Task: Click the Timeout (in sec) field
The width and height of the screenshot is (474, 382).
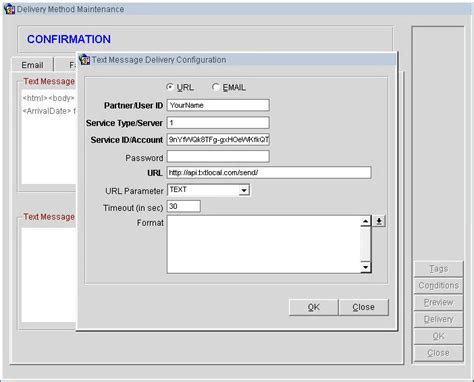Action: (184, 206)
